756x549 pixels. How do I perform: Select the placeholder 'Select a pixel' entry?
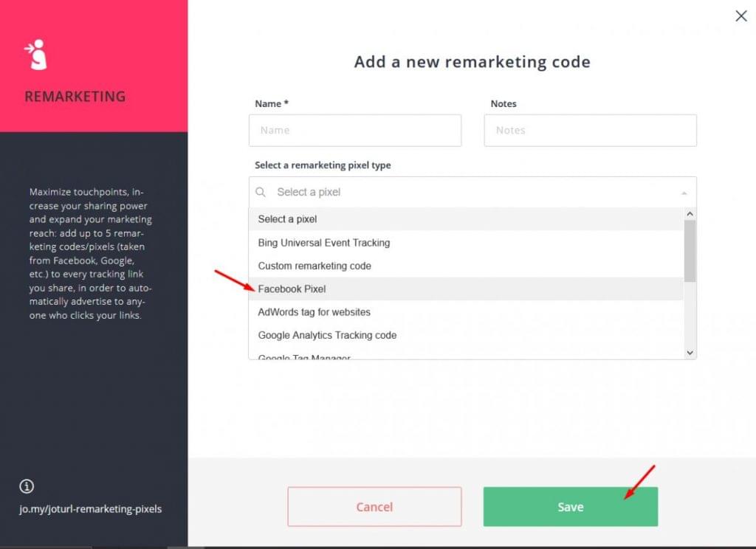tap(467, 219)
